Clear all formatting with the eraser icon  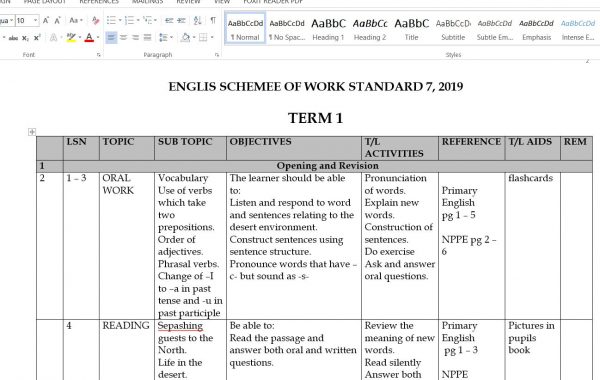(95, 20)
